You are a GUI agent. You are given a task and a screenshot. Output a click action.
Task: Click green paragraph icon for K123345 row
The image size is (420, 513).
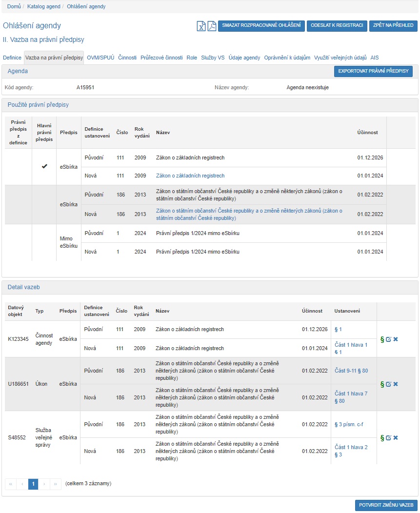(382, 339)
